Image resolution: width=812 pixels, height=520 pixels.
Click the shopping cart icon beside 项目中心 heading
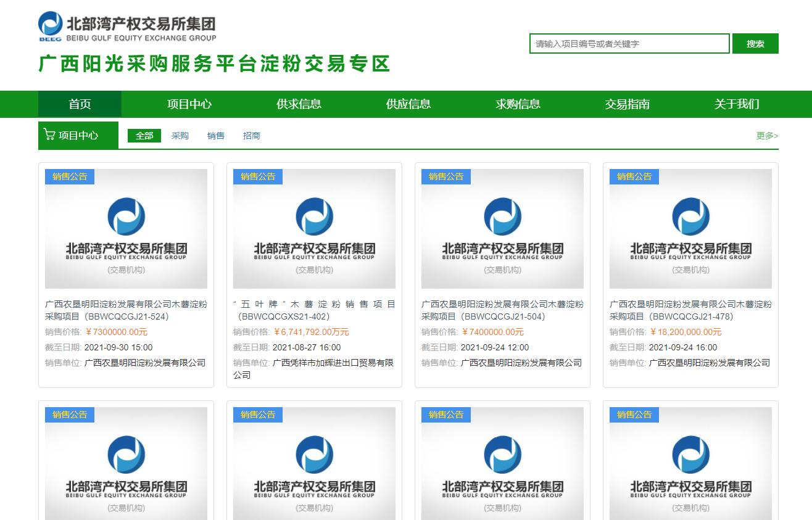click(49, 134)
